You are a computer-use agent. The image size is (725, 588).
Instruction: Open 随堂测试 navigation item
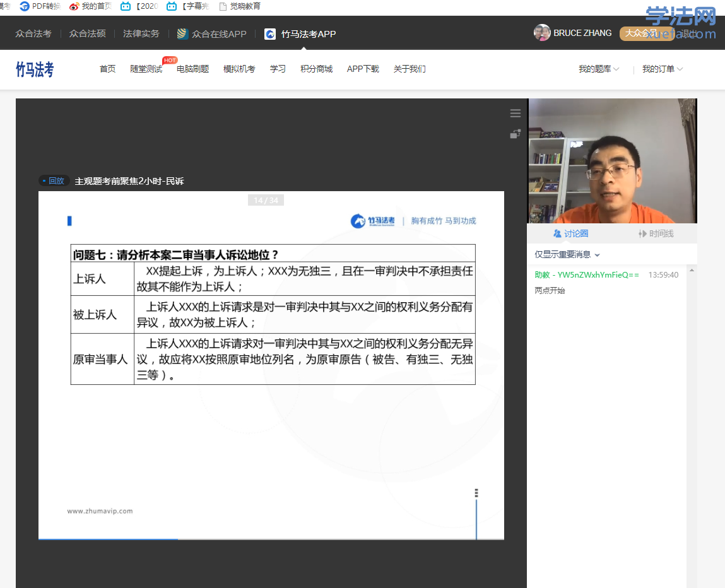pyautogui.click(x=146, y=69)
